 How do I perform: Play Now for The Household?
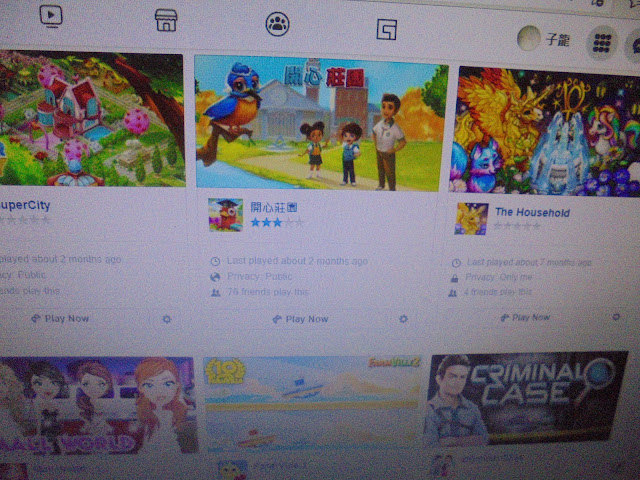tap(525, 318)
